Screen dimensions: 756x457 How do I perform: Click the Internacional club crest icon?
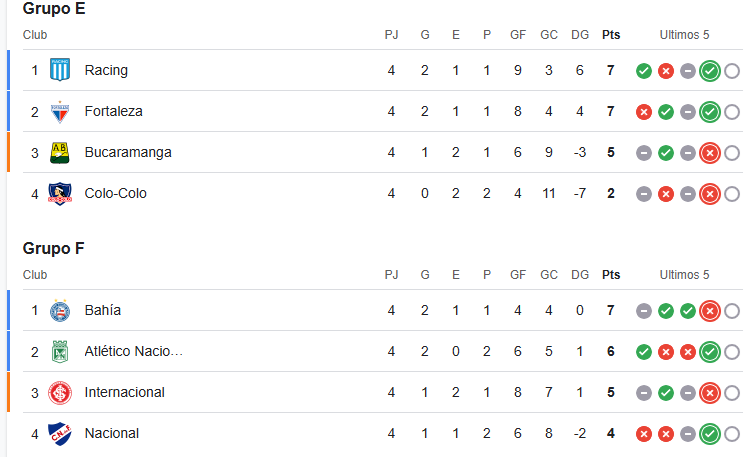tap(60, 392)
